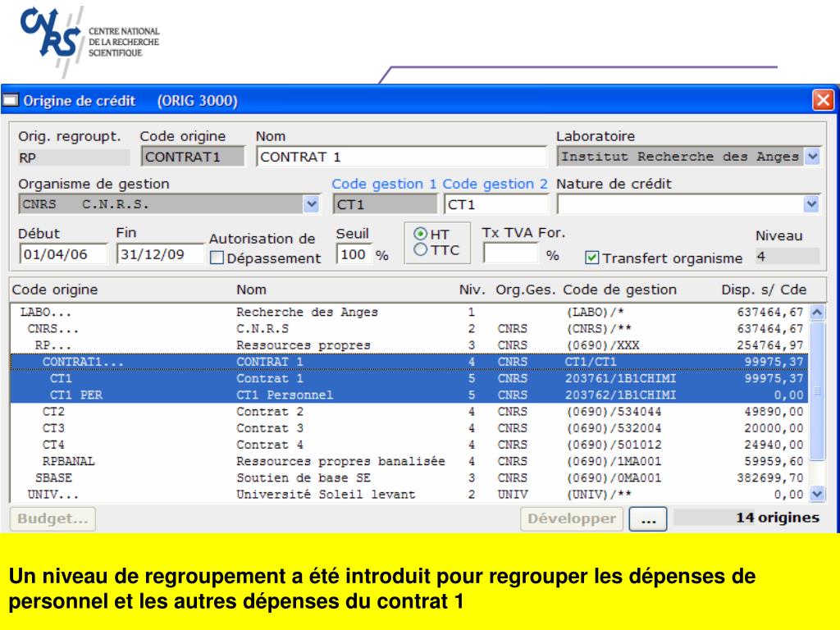Click the Niveau field showing 4
Screen dimensions: 840x630
click(x=787, y=256)
